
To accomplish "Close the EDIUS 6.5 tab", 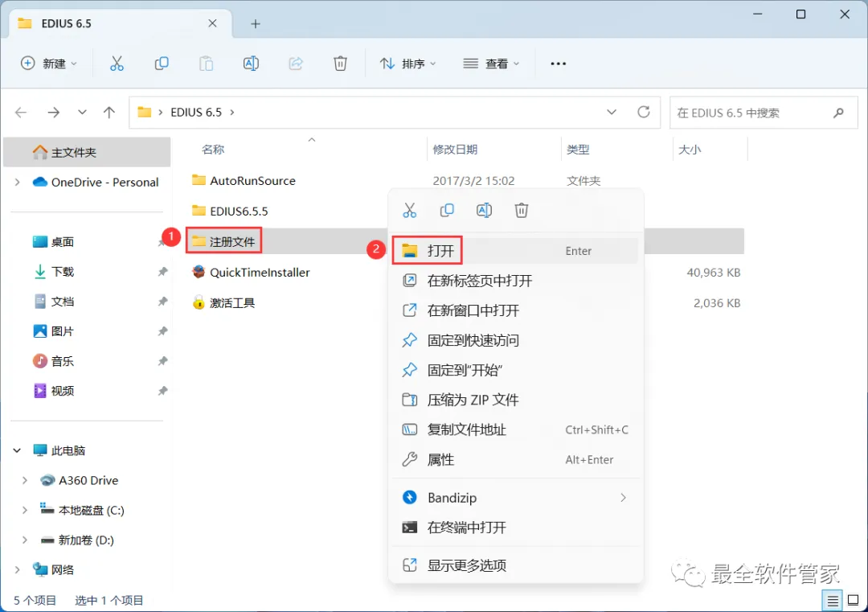I will point(212,23).
